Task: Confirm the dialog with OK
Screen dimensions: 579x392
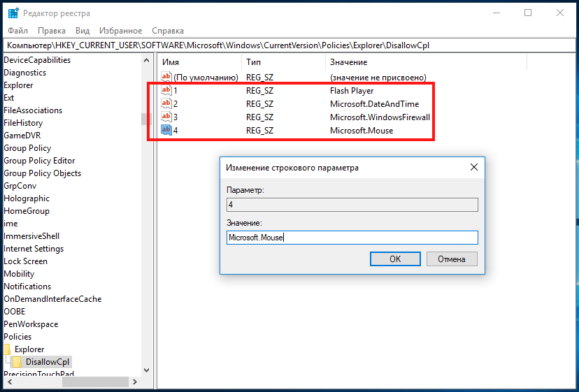Action: (x=395, y=259)
